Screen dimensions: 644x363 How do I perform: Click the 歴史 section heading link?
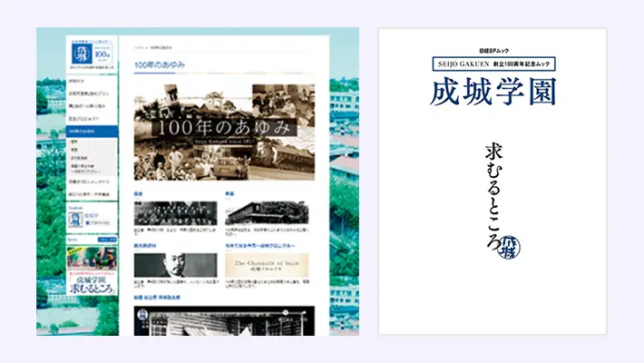coord(139,192)
